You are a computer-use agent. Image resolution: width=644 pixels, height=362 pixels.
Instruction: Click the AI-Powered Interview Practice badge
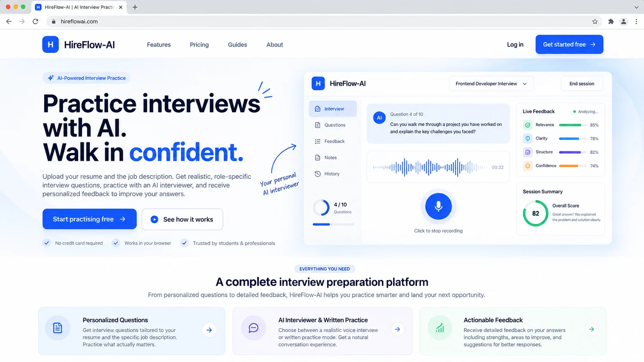point(86,78)
